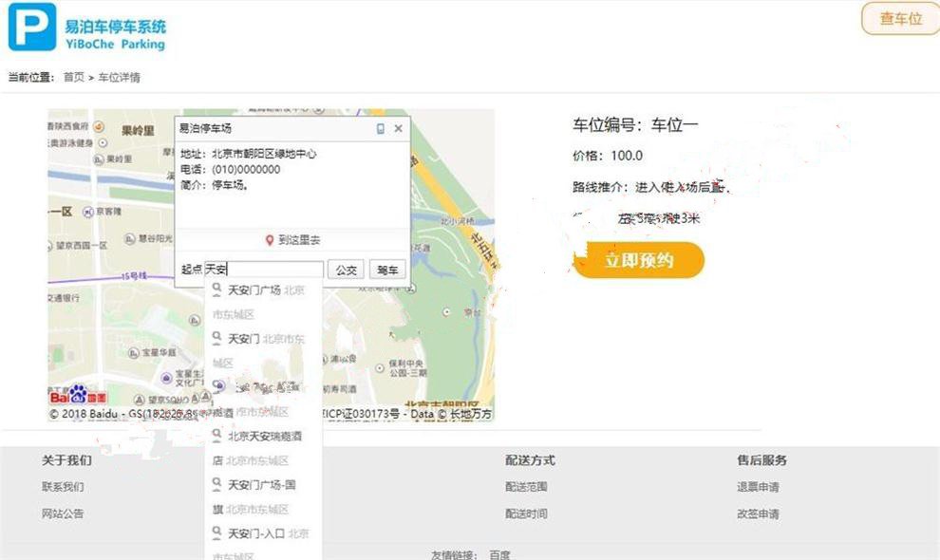This screenshot has width=940, height=560.
Task: Click the red pin 到这里去 icon
Action: click(270, 241)
